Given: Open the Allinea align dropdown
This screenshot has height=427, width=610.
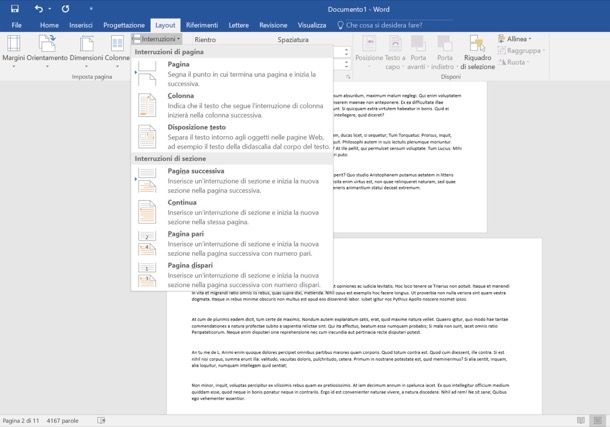Looking at the screenshot, I should pyautogui.click(x=515, y=39).
